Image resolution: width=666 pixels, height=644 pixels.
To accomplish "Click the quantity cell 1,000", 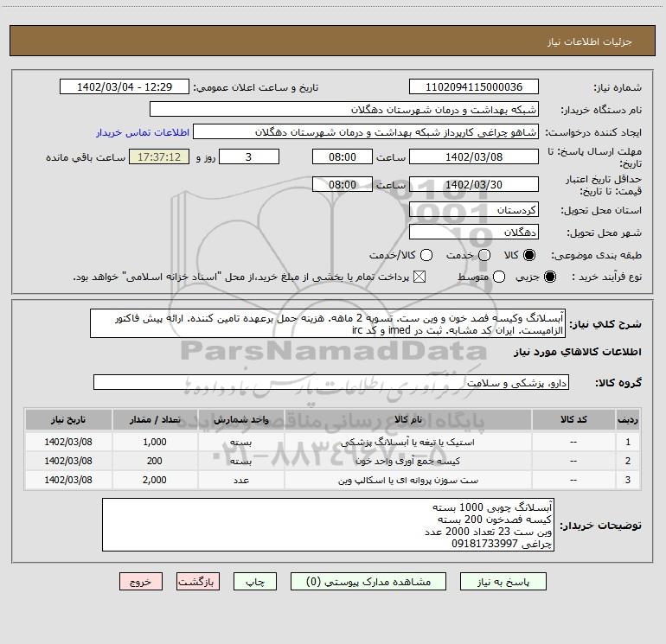I will (x=155, y=442).
